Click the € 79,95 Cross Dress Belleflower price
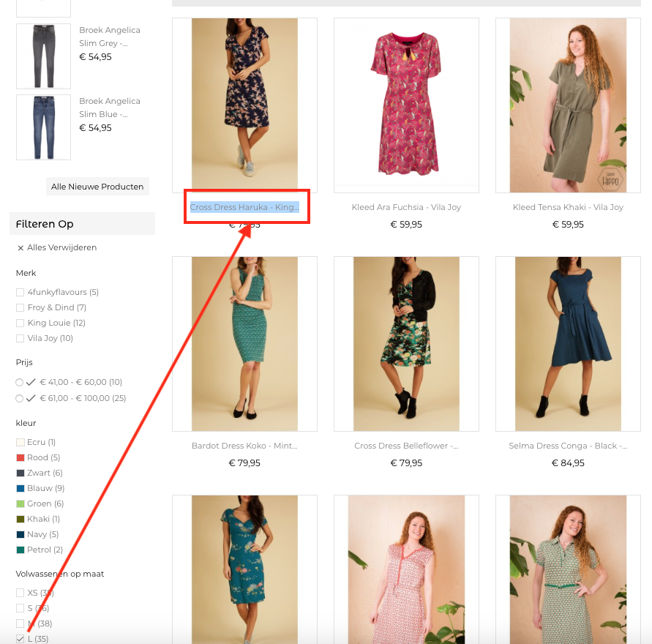This screenshot has height=644, width=652. click(x=406, y=463)
